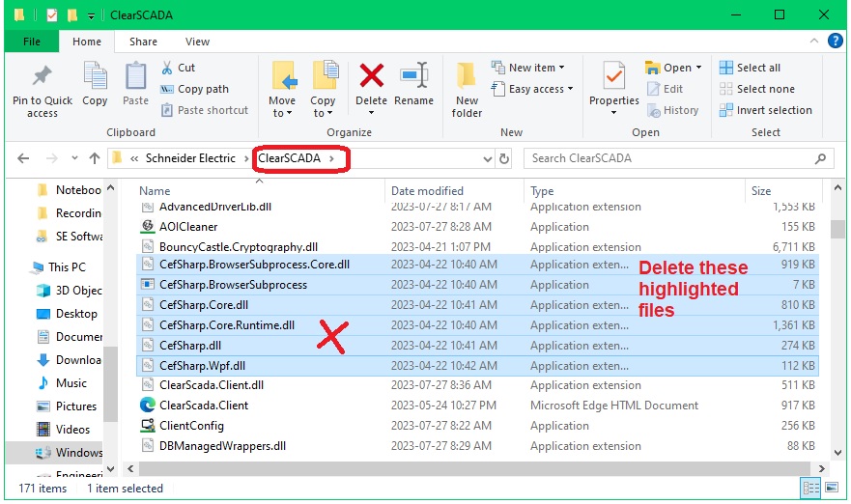Switch to the View tab
Screen dimensions: 851x504
click(x=198, y=42)
